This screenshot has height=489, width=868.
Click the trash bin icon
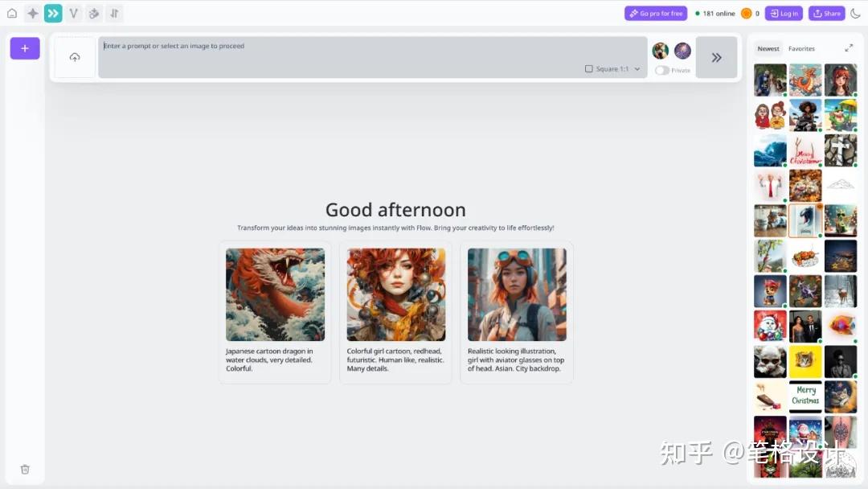(x=25, y=469)
